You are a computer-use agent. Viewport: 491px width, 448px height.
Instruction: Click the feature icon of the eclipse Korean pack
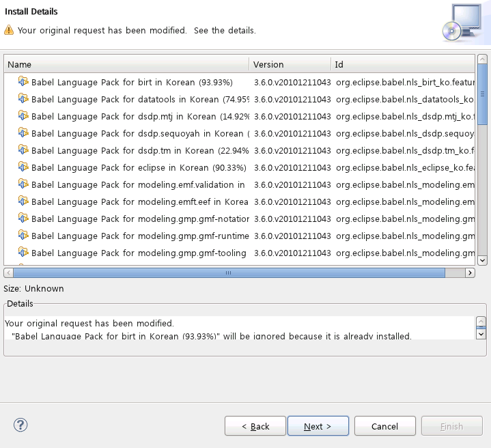point(23,167)
